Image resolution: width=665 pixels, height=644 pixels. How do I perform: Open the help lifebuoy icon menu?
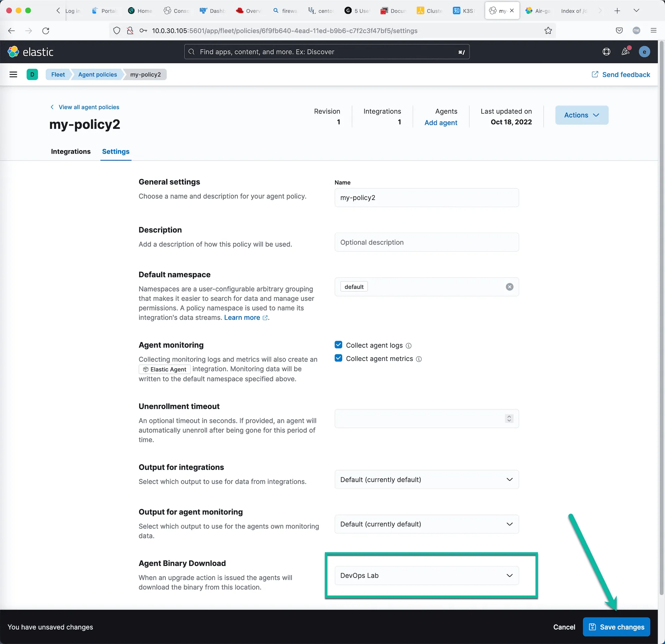pos(606,52)
